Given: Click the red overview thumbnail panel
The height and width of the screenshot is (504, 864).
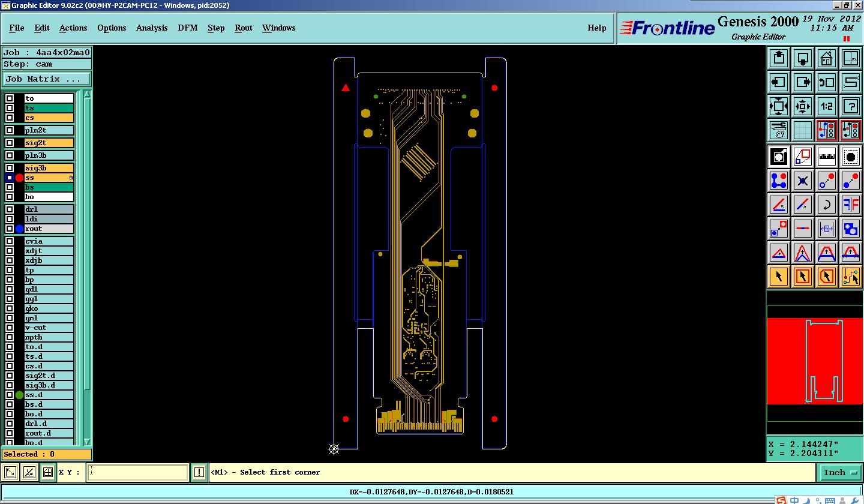Looking at the screenshot, I should (815, 361).
